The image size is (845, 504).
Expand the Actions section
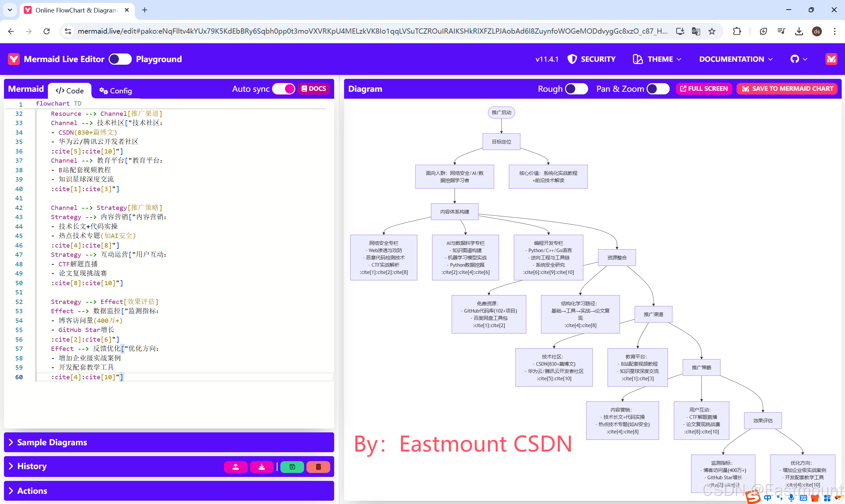pyautogui.click(x=32, y=491)
